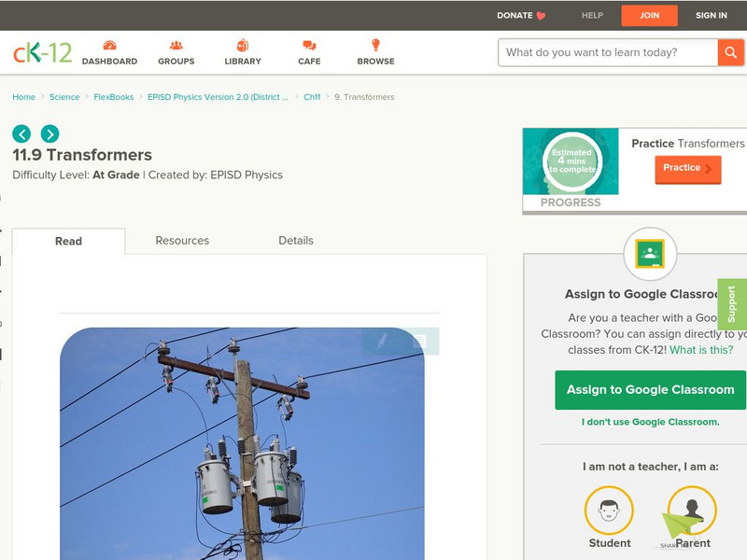747x560 pixels.
Task: Go to previous lesson arrow
Action: (x=21, y=133)
